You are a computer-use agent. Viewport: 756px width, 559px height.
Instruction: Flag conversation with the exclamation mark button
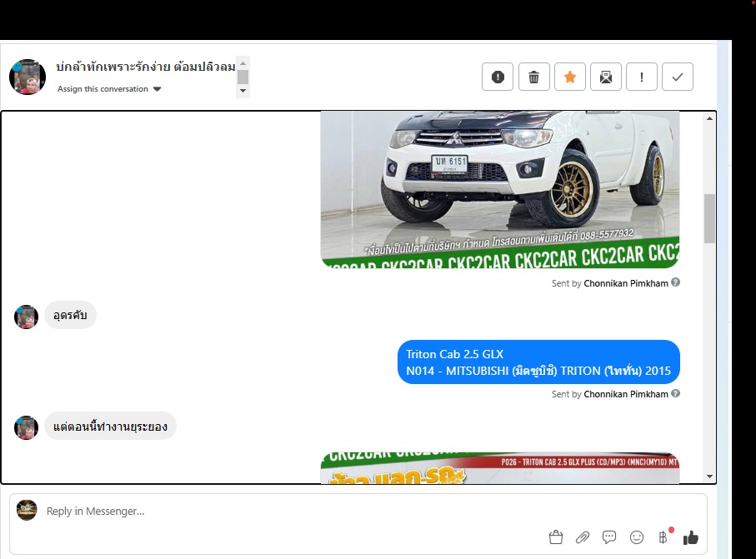[x=642, y=77]
